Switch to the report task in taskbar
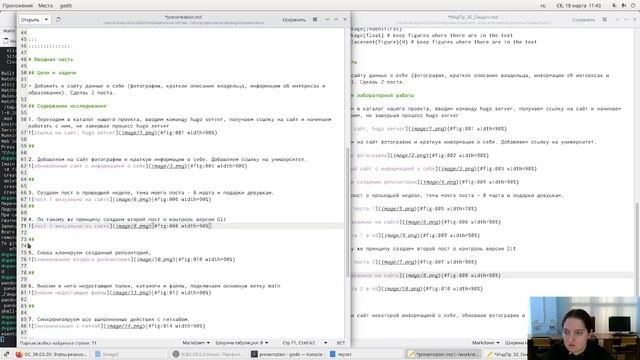The width and height of the screenshot is (640, 360). (x=341, y=354)
